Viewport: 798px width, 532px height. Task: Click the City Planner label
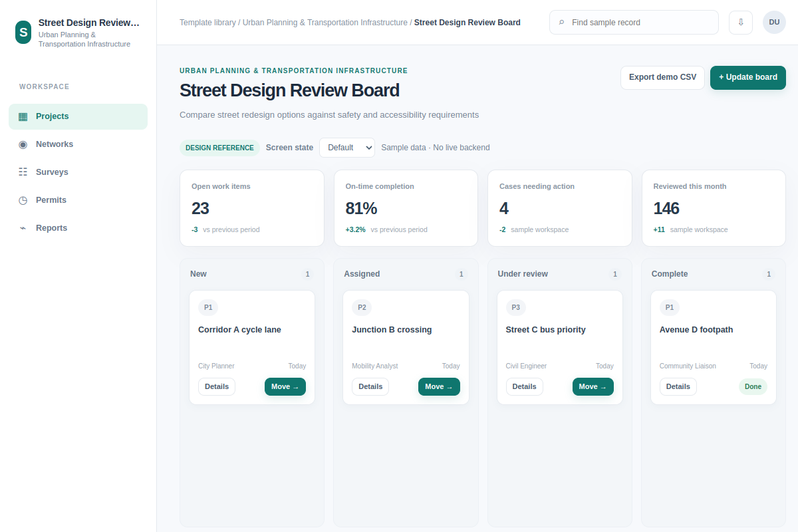216,366
